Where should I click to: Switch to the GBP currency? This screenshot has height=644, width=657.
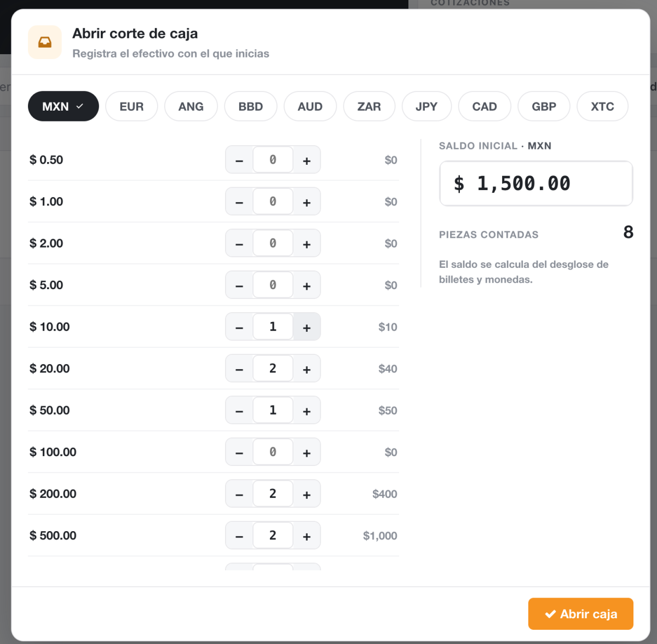click(544, 106)
